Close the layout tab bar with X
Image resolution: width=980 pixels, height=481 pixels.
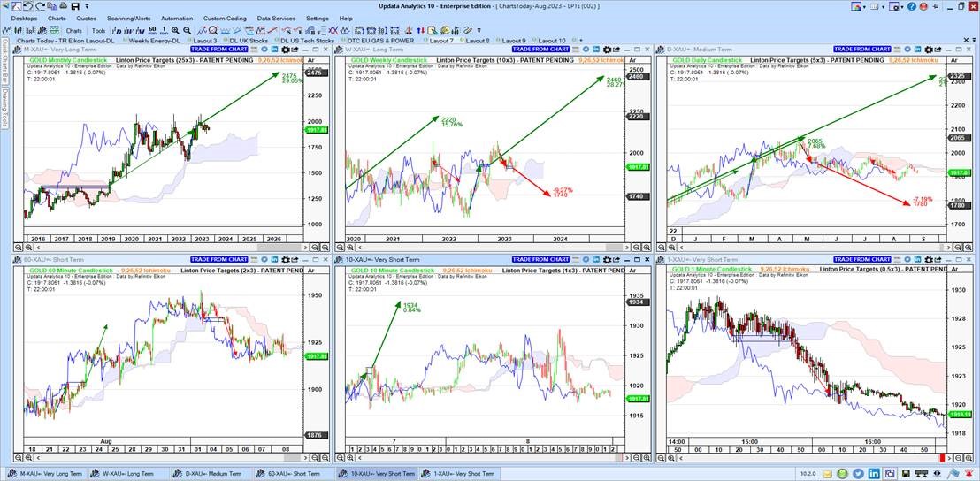(x=966, y=40)
